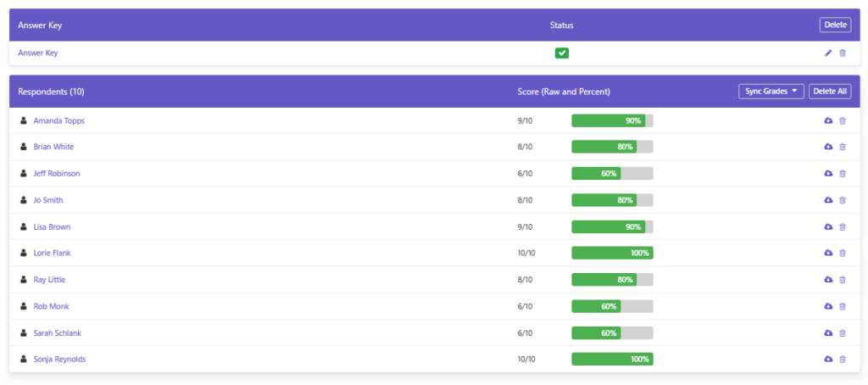The height and width of the screenshot is (385, 868).
Task: Delete Sonja Reynolds response using trash icon
Action: 843,359
